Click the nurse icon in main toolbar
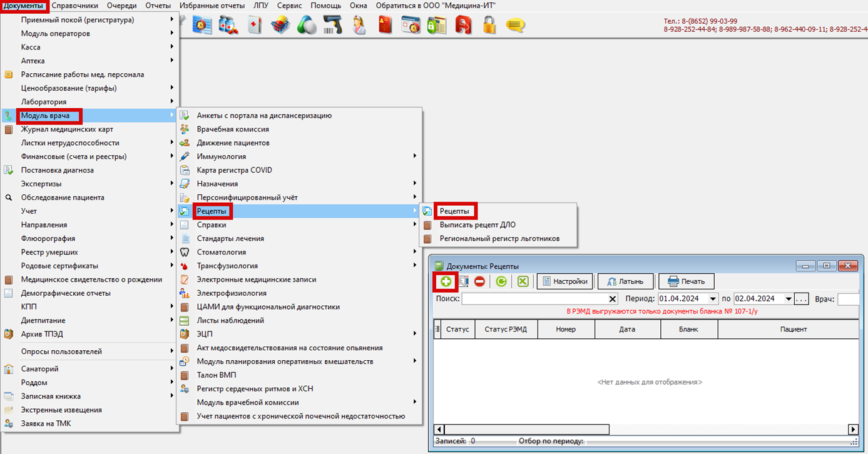Screen dimensions: 868x454 [359, 26]
